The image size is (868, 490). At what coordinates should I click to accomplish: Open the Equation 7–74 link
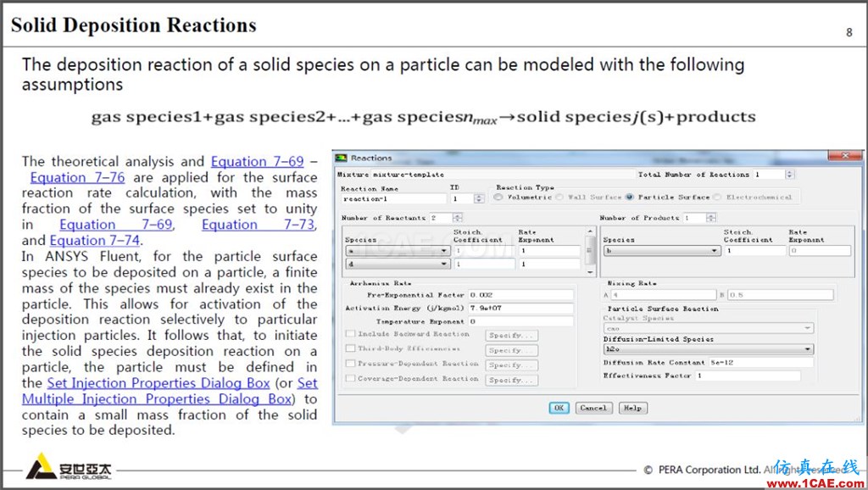click(x=95, y=240)
